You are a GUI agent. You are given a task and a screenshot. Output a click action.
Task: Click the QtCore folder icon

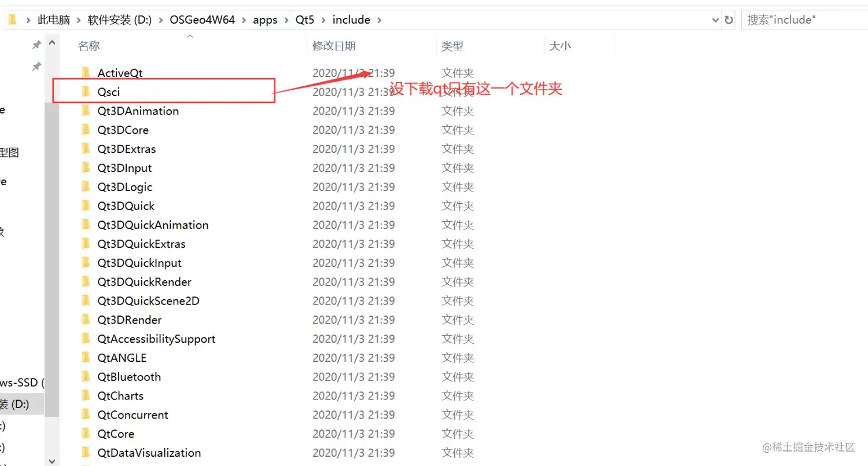[86, 434]
